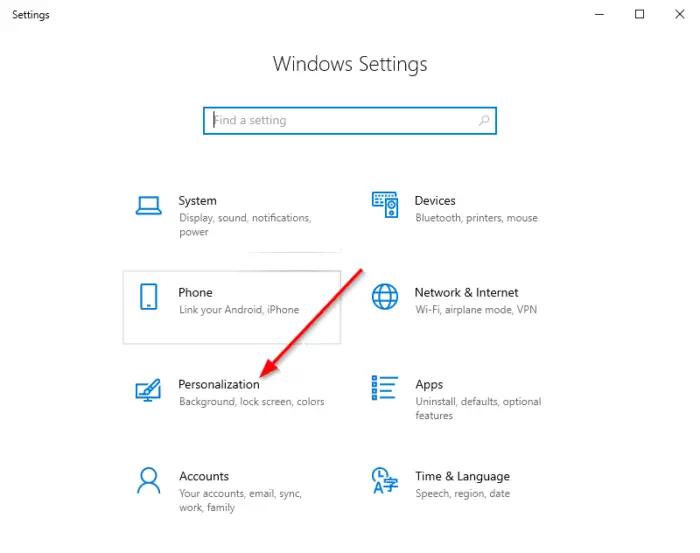Open System settings title
The width and height of the screenshot is (700, 553).
pyautogui.click(x=197, y=201)
